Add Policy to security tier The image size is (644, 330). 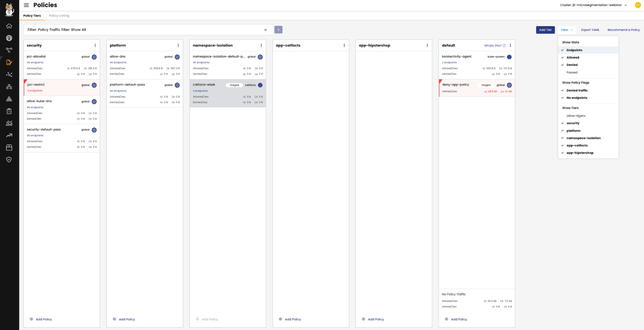41,319
